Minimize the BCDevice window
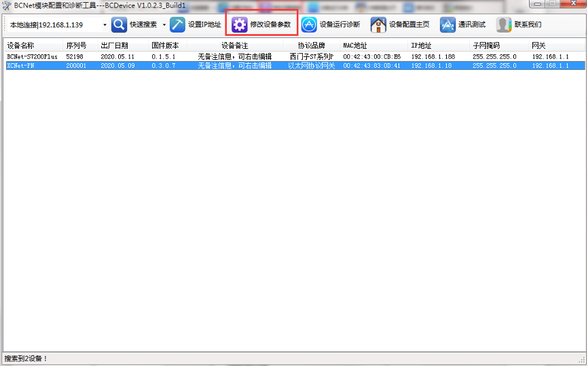The image size is (588, 366). click(538, 3)
